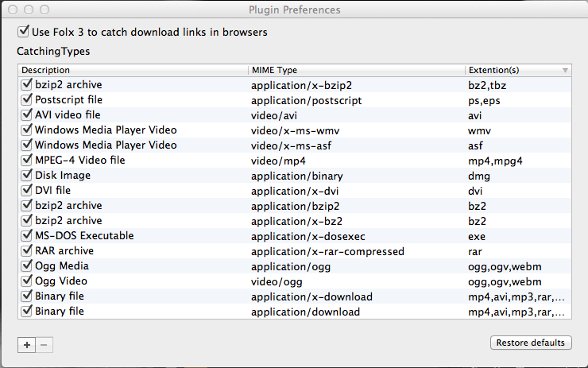Viewport: 588px width, 368px height.
Task: Click the plus button to add type
Action: click(x=26, y=344)
